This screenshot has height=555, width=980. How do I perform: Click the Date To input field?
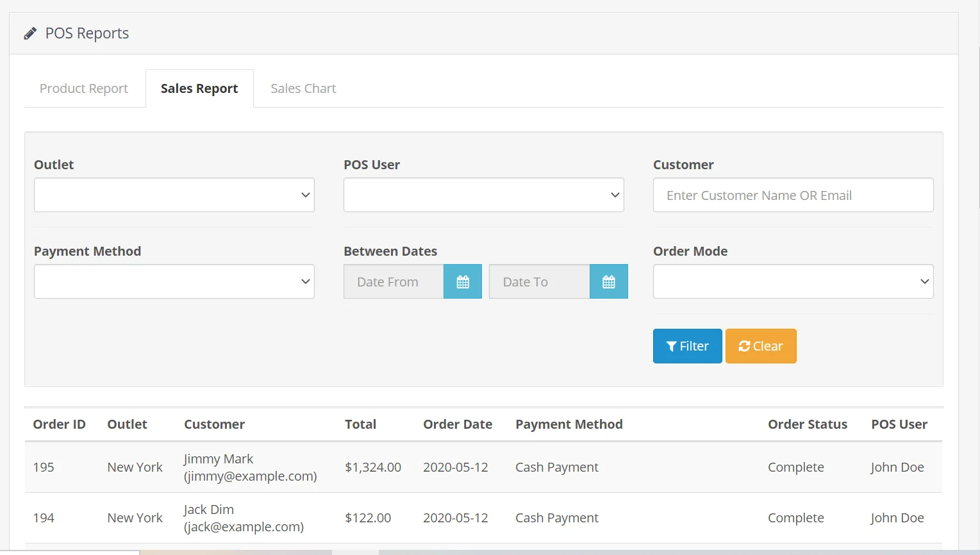(x=540, y=281)
